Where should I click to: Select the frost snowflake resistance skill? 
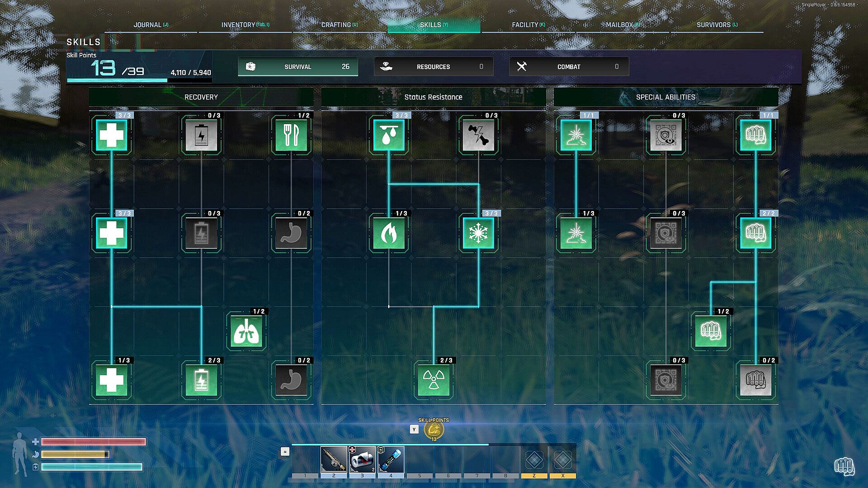coord(478,234)
